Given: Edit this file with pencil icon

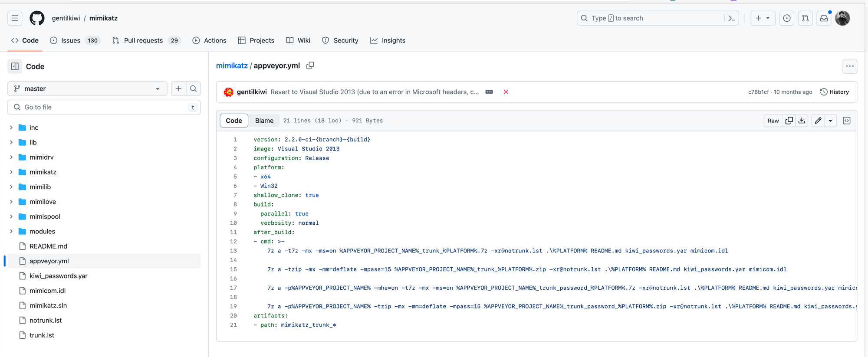Looking at the screenshot, I should pos(818,121).
